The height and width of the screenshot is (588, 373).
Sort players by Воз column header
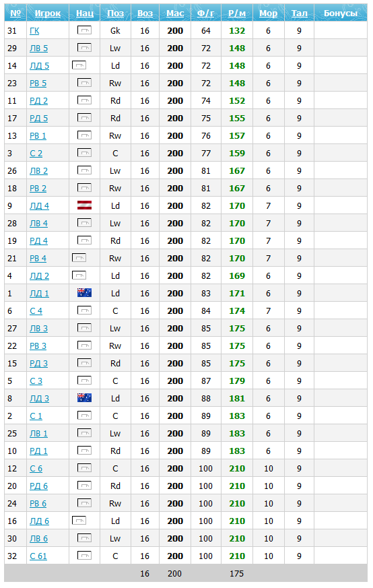click(145, 13)
